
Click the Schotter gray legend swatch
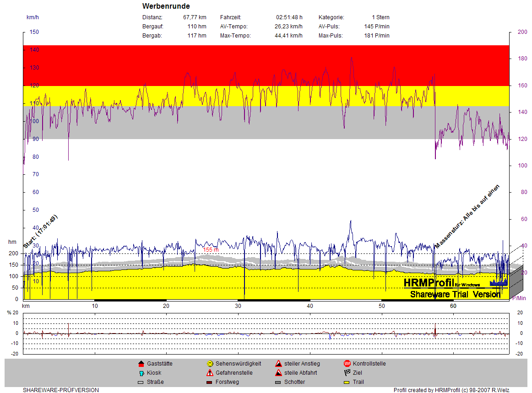(x=278, y=382)
